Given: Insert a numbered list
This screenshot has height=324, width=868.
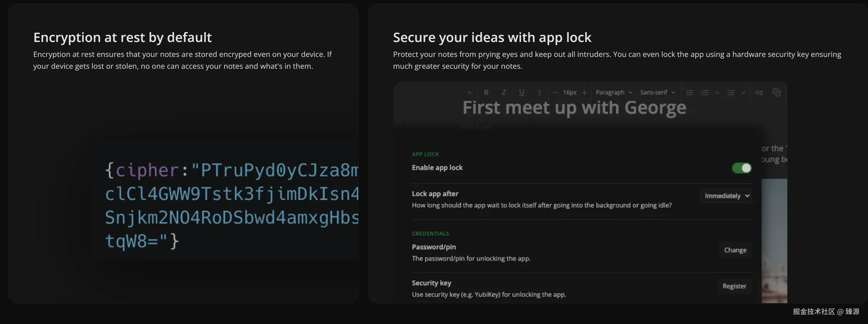Looking at the screenshot, I should click(705, 92).
